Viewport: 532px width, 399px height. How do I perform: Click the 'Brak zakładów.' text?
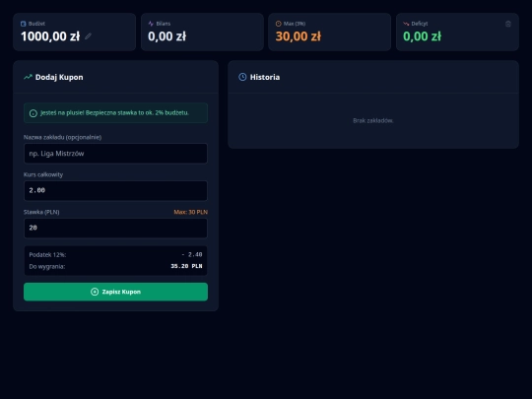pyautogui.click(x=373, y=120)
